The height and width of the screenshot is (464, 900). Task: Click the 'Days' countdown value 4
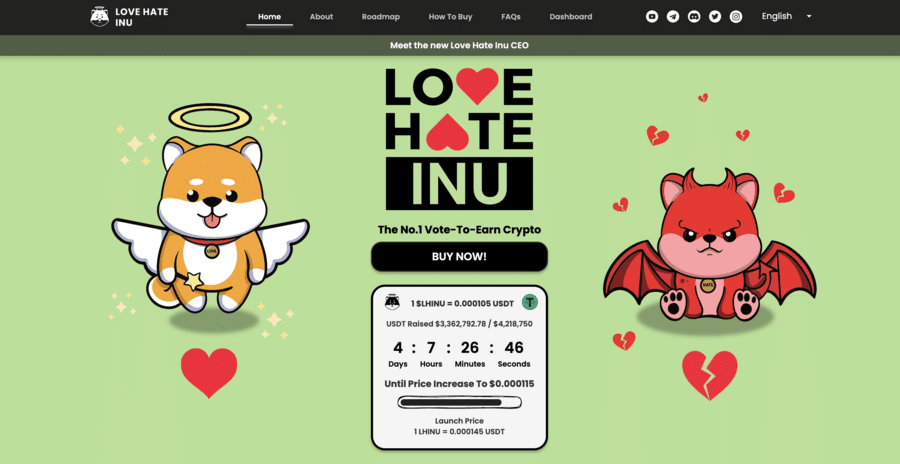click(x=398, y=347)
